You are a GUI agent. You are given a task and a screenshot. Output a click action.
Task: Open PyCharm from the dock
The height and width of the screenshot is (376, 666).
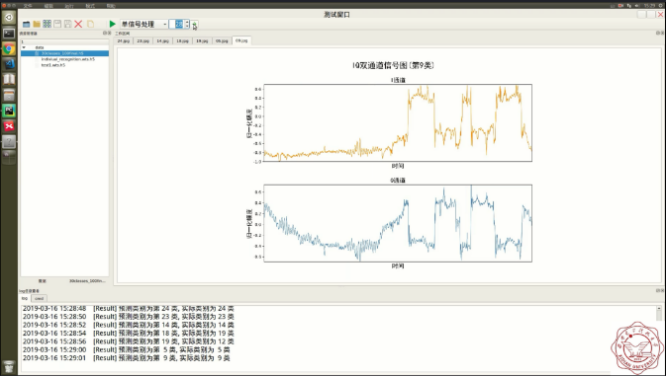[9, 110]
